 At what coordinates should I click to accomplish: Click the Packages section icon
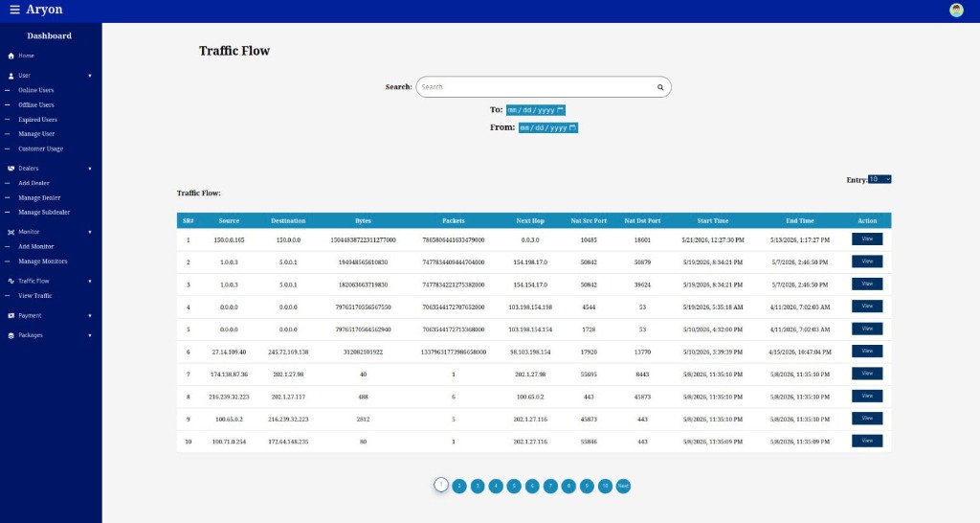point(11,335)
